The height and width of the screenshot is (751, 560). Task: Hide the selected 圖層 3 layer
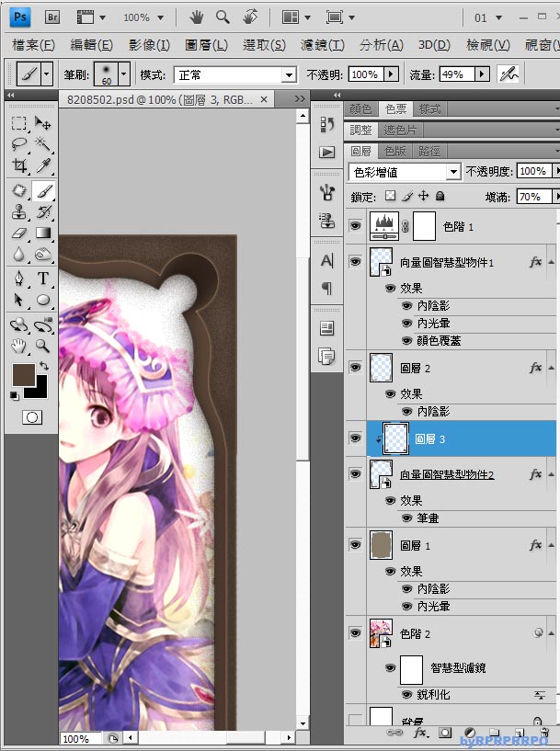(356, 438)
